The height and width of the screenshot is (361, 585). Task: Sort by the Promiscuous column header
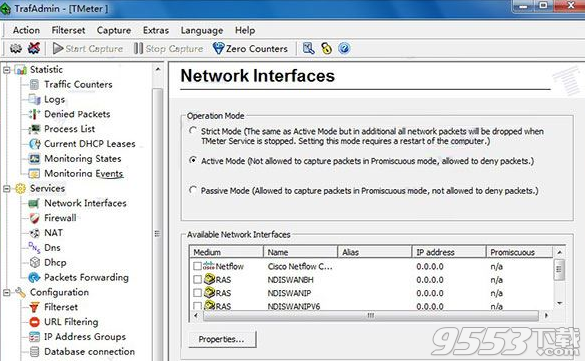(520, 252)
